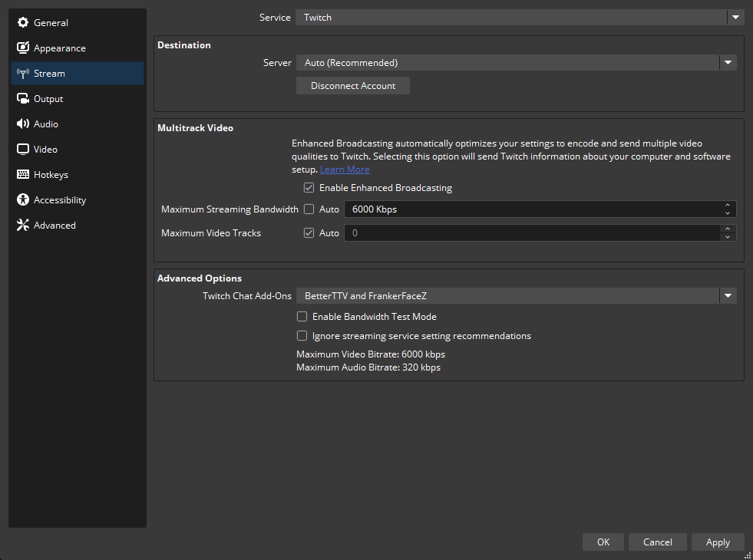Click the window resize grip corner
Viewport: 753px width, 560px height.
click(x=747, y=555)
